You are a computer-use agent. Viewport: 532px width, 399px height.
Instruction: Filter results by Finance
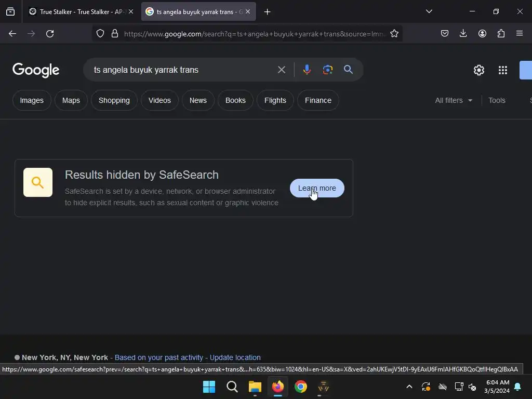318,100
